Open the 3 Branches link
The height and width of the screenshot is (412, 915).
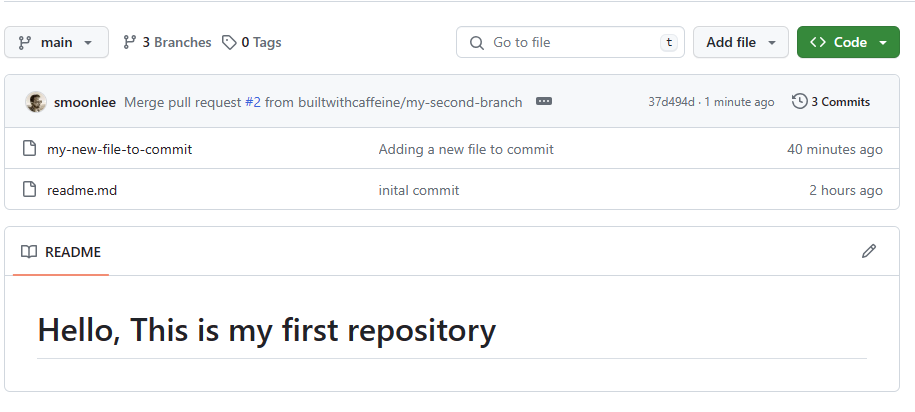click(x=167, y=42)
